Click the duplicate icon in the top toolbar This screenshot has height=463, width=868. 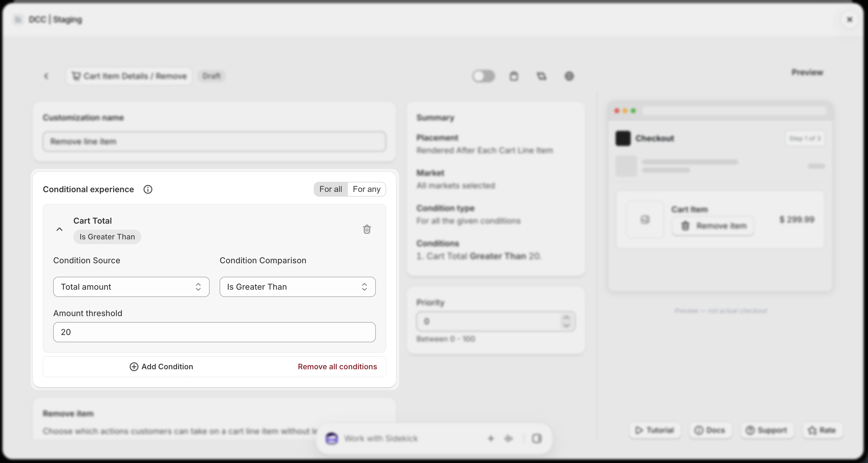click(542, 76)
